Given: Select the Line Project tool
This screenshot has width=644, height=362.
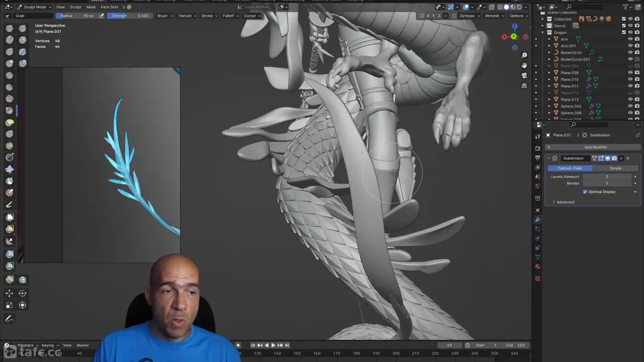Looking at the screenshot, I should tap(9, 241).
